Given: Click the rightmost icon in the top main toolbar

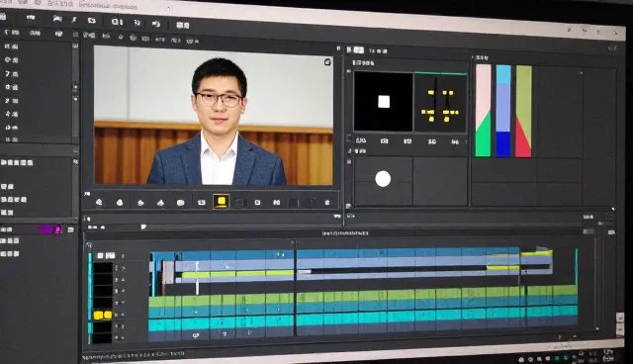Looking at the screenshot, I should pos(182,25).
